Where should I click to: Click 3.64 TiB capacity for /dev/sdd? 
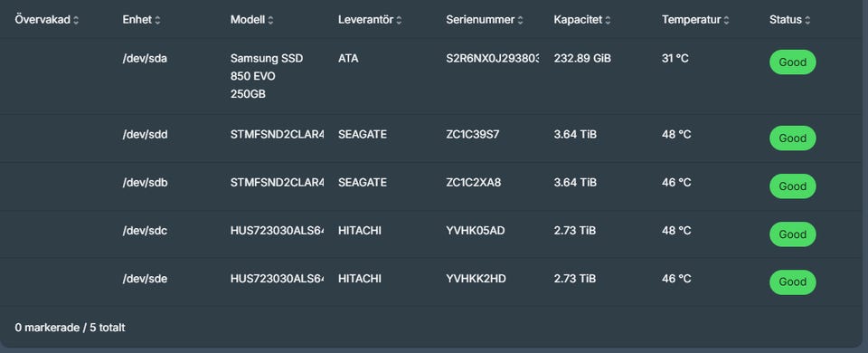pos(575,135)
